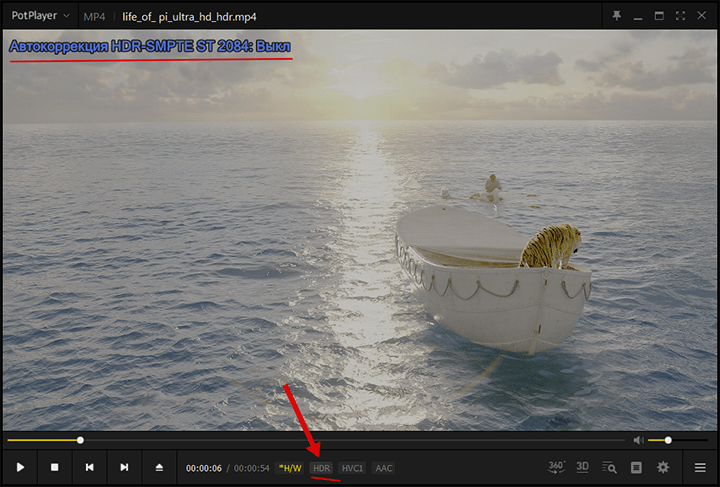Open the playlist search icon
Screen dimensions: 720x487
[609, 467]
